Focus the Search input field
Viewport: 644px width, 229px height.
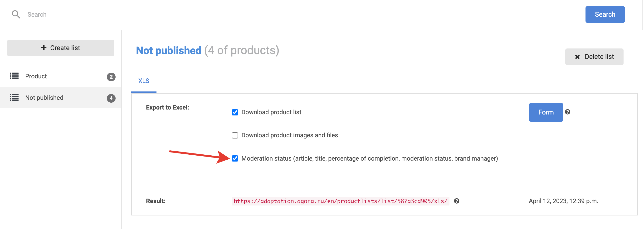(x=300, y=14)
